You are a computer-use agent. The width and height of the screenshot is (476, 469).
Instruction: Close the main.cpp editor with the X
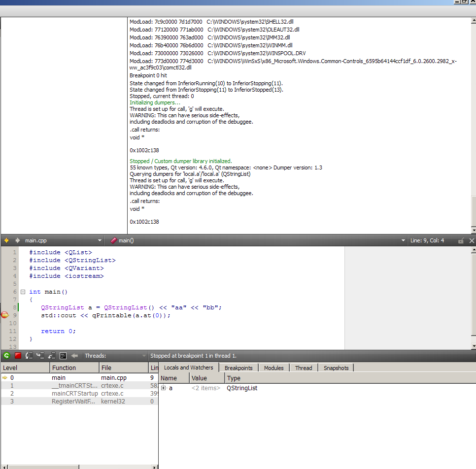(472, 241)
